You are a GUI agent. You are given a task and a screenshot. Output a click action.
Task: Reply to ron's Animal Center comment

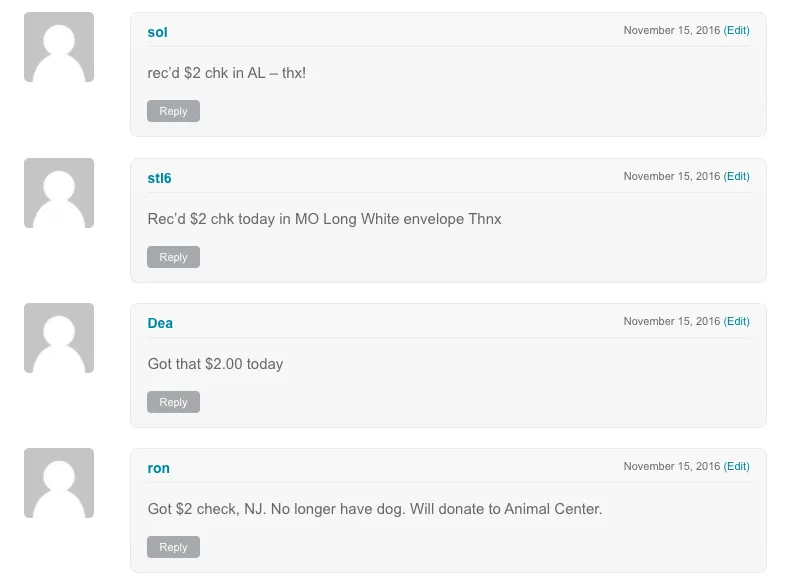click(x=173, y=547)
